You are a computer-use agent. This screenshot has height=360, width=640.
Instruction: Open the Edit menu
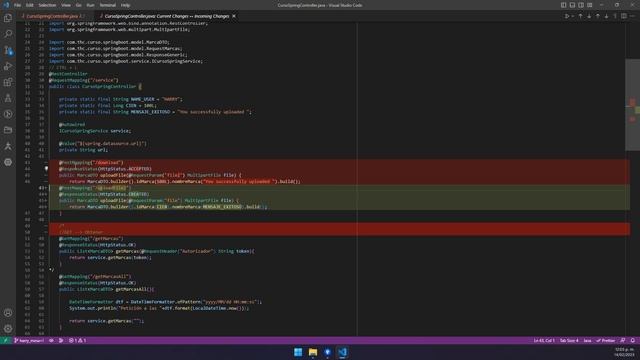[x=30, y=5]
